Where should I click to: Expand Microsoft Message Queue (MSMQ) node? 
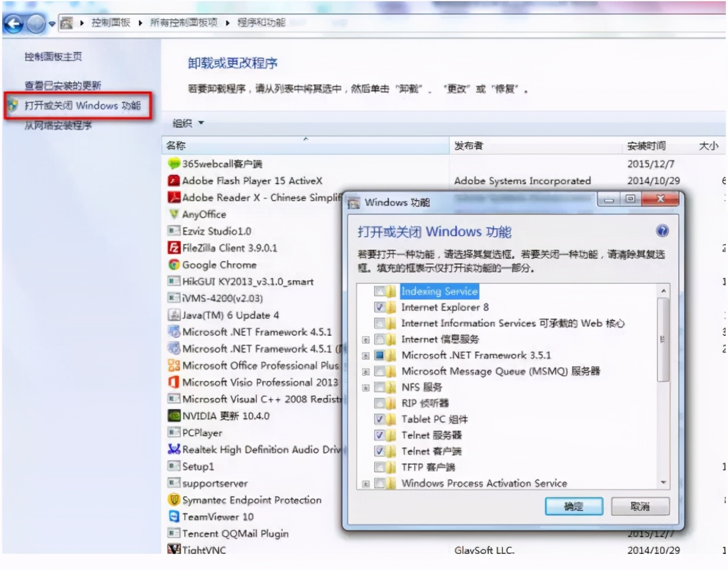tap(366, 372)
